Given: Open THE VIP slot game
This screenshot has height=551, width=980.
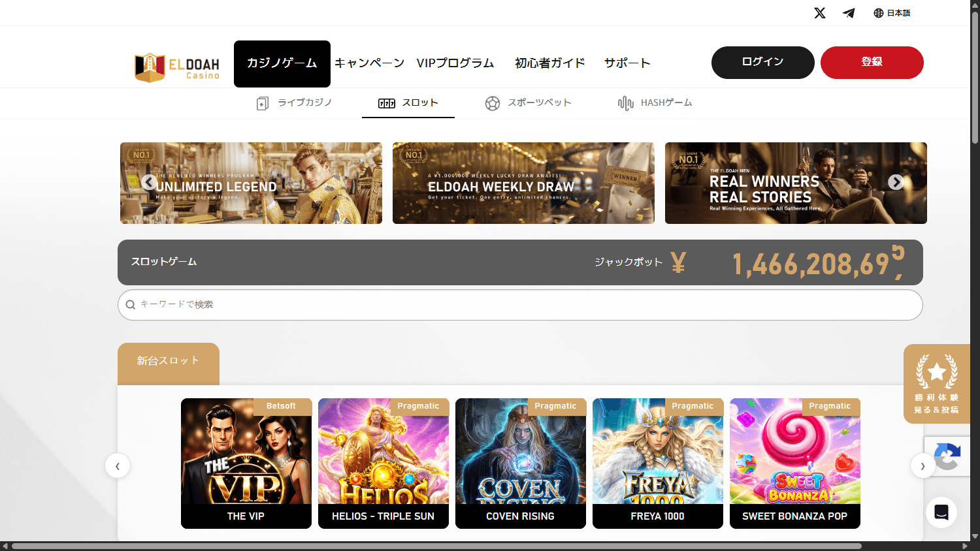Looking at the screenshot, I should (246, 464).
